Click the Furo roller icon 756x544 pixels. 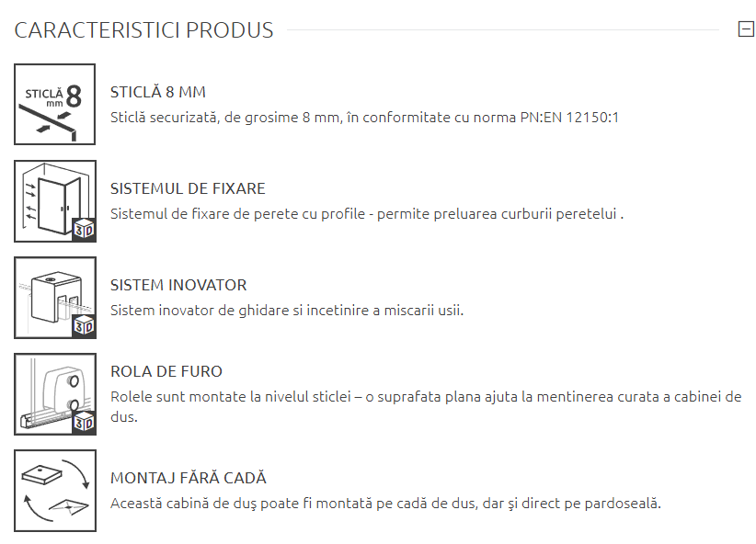click(55, 393)
